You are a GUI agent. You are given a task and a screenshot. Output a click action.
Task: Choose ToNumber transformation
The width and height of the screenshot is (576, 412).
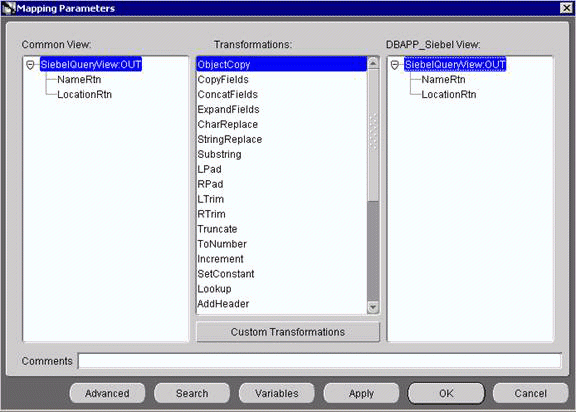tap(282, 244)
